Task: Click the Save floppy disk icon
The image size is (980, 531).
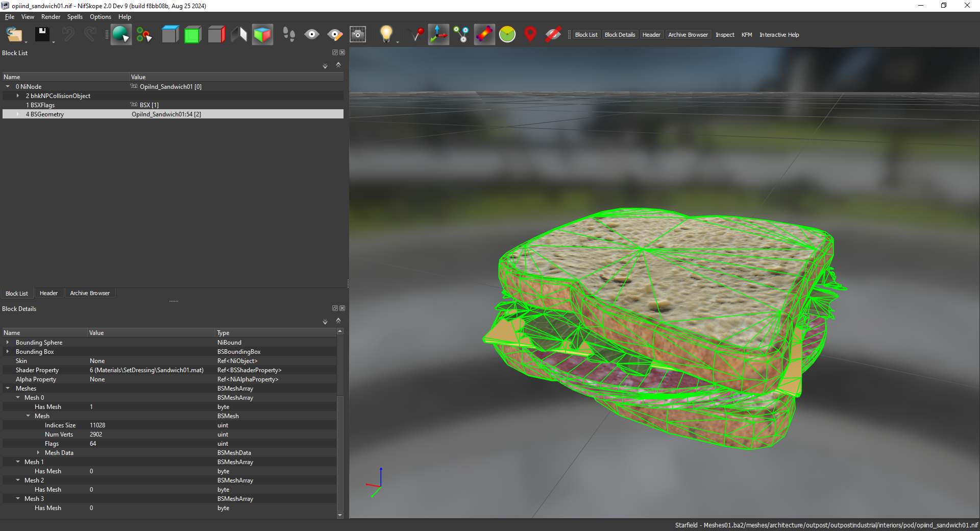Action: (x=42, y=35)
